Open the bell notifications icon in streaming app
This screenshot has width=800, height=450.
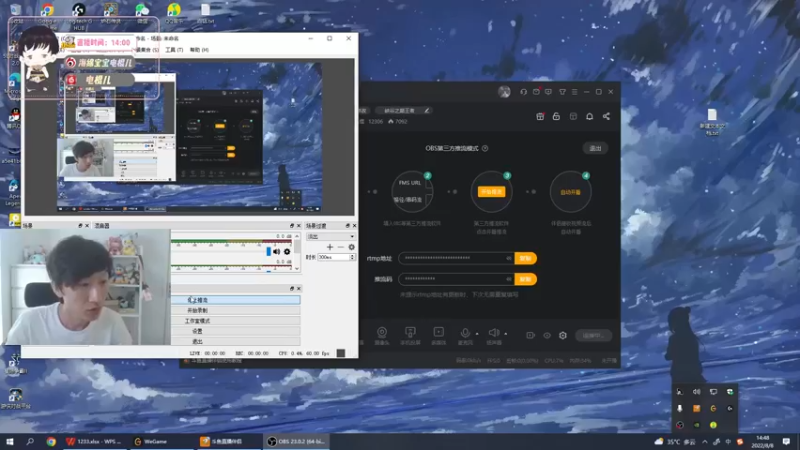(x=590, y=116)
